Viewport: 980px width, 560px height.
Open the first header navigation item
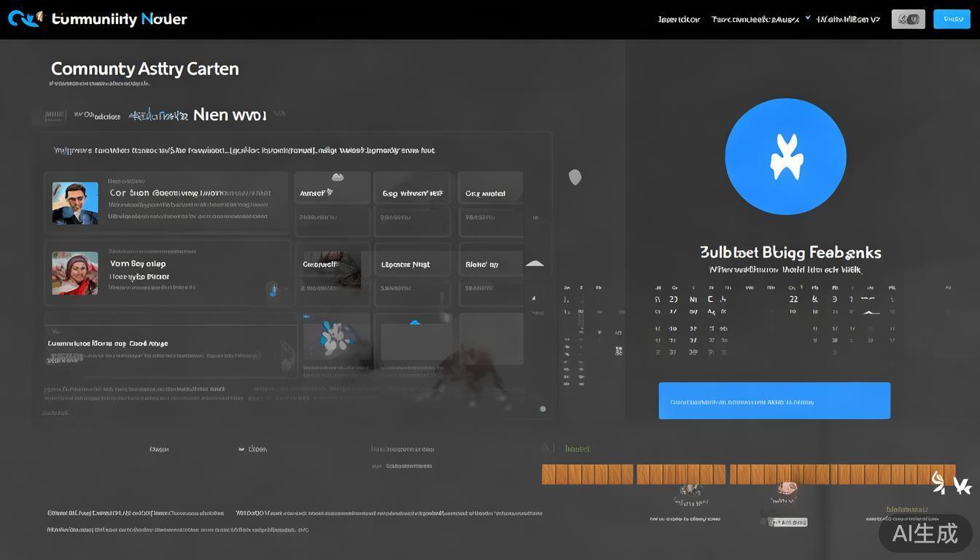(x=678, y=20)
